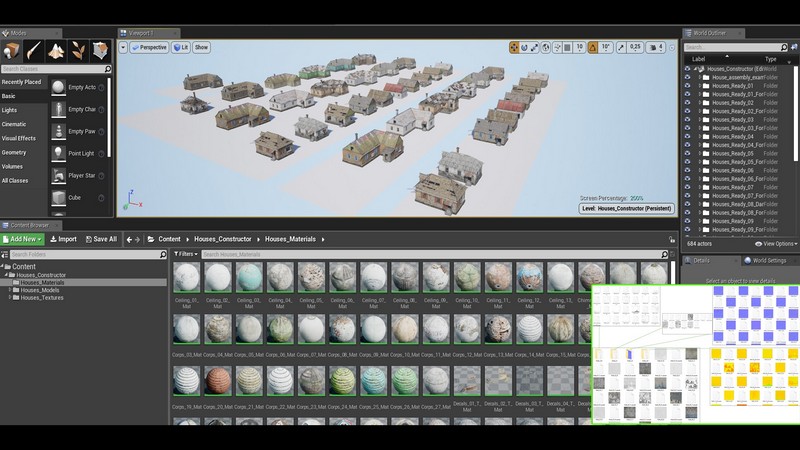The image size is (800, 450).
Task: Click the Import button
Action: (62, 239)
